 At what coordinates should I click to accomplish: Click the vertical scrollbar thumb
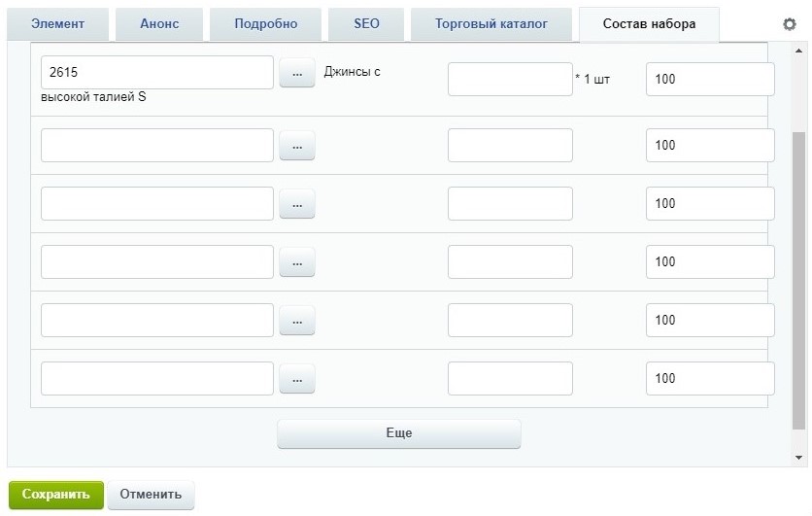[x=798, y=280]
